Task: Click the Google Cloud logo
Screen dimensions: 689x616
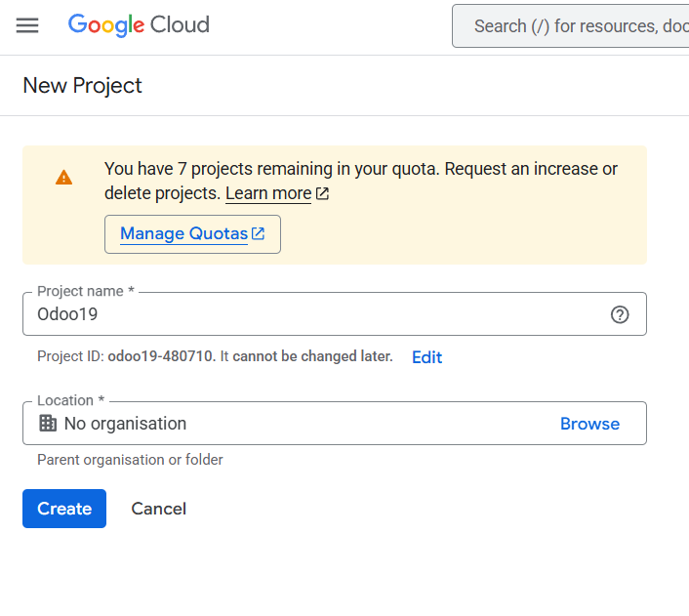Action: [x=139, y=25]
